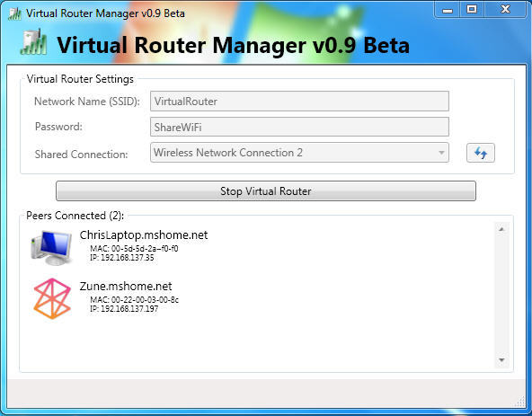Click the peers list scroll down arrow
532x416 pixels.
[501, 360]
